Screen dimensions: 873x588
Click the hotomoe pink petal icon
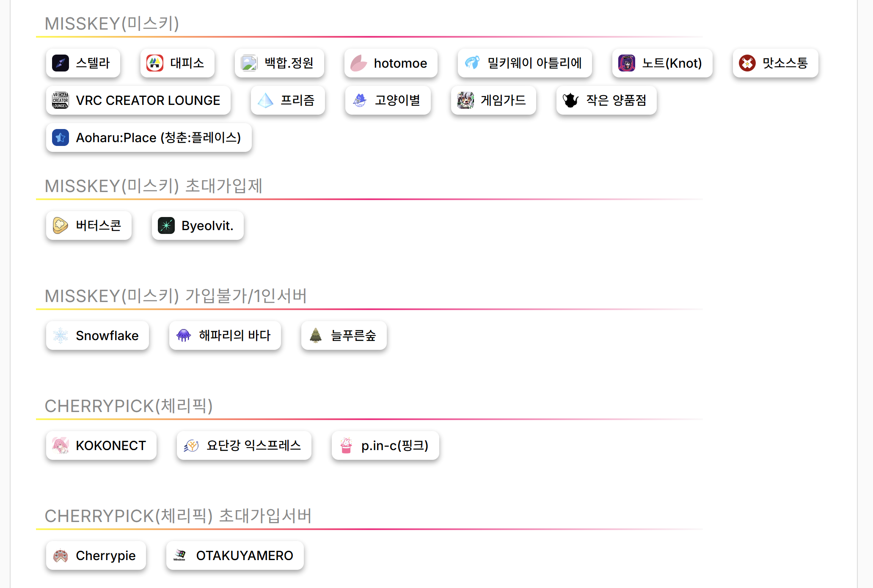tap(359, 63)
